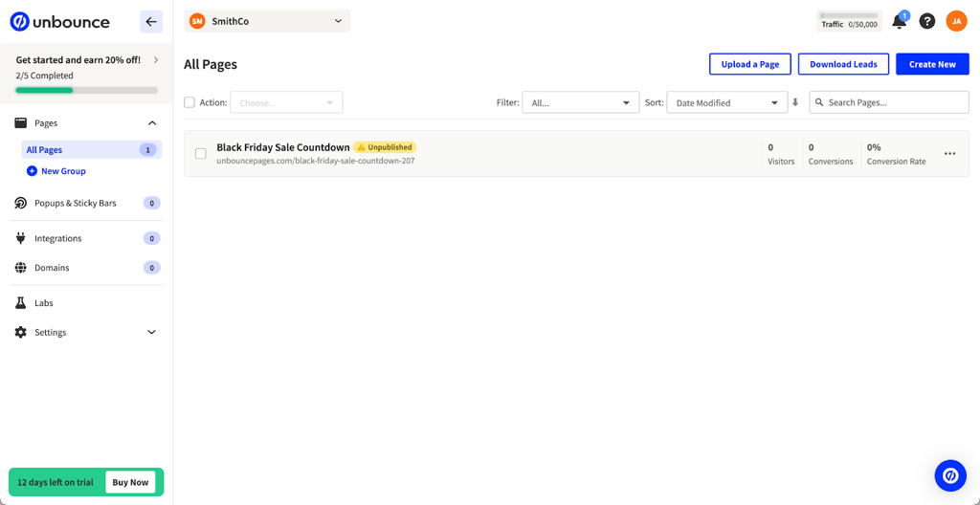Open the Sort Date Modified dropdown

[727, 102]
